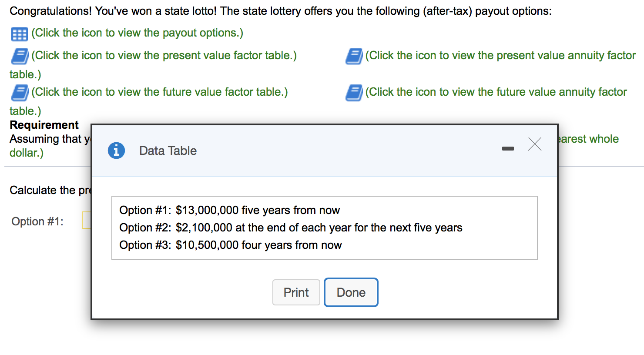Click the future value factor table book icon
This screenshot has width=644, height=355.
click(x=20, y=93)
